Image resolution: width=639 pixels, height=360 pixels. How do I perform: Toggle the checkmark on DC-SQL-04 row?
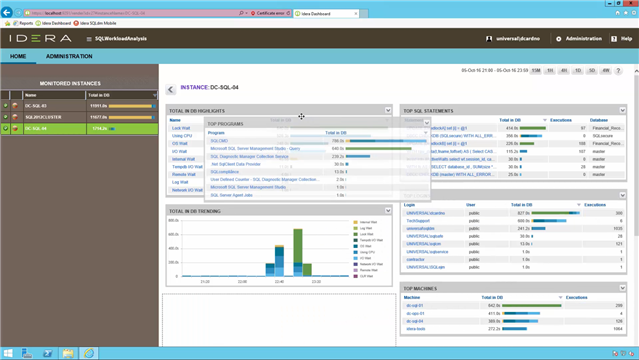click(5, 128)
